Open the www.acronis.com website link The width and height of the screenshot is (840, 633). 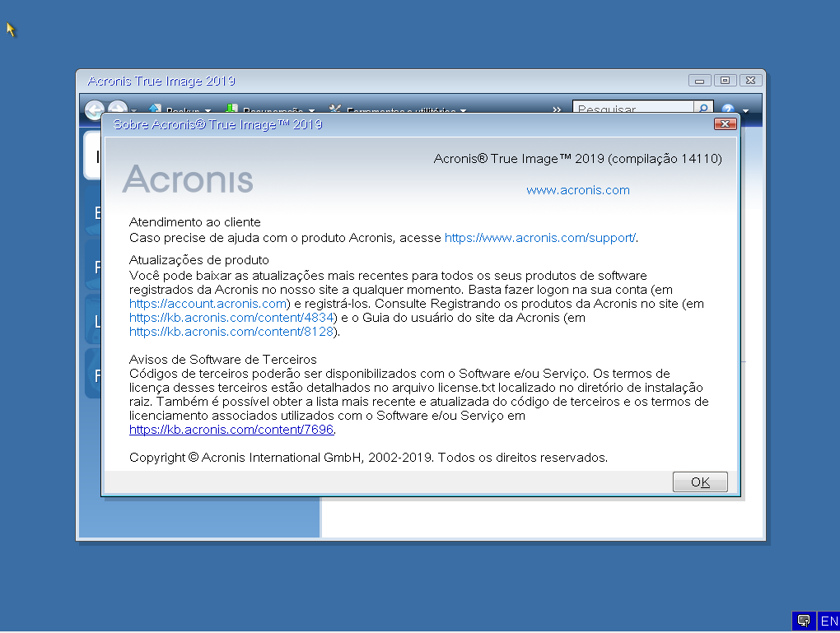[x=578, y=190]
